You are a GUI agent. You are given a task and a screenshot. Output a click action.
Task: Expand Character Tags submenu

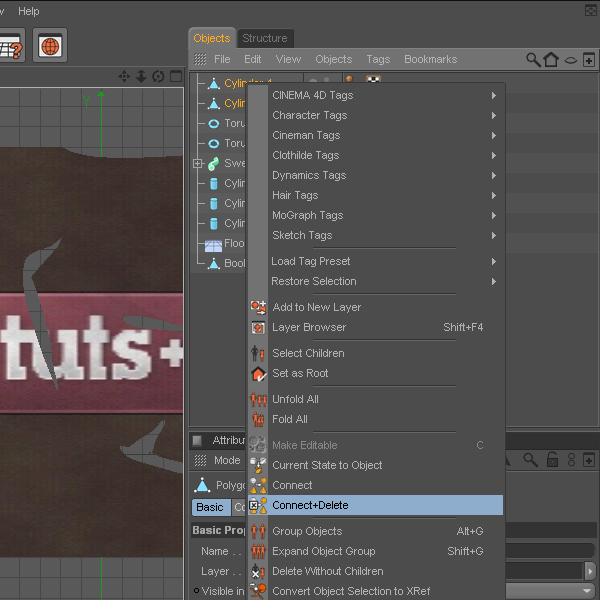pyautogui.click(x=375, y=115)
